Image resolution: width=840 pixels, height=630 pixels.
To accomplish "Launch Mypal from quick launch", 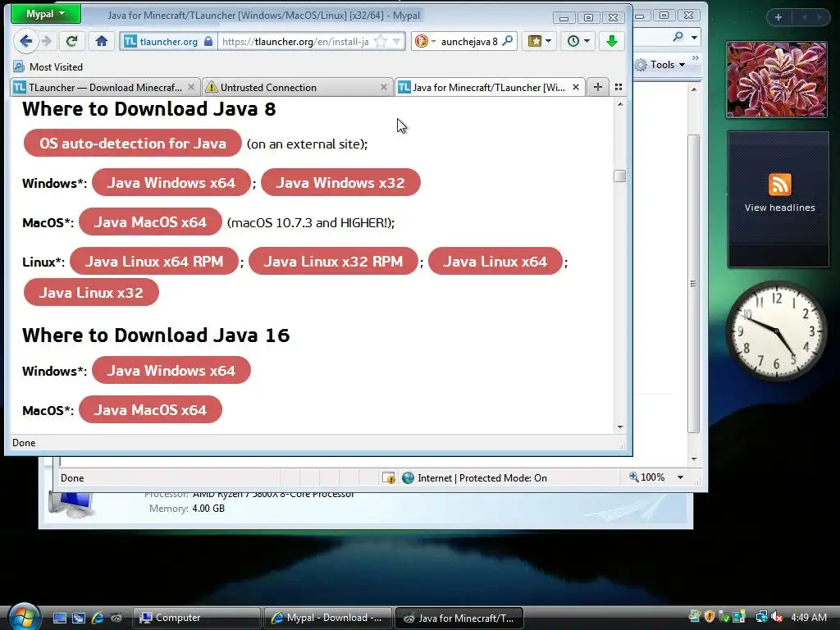I will coord(116,618).
